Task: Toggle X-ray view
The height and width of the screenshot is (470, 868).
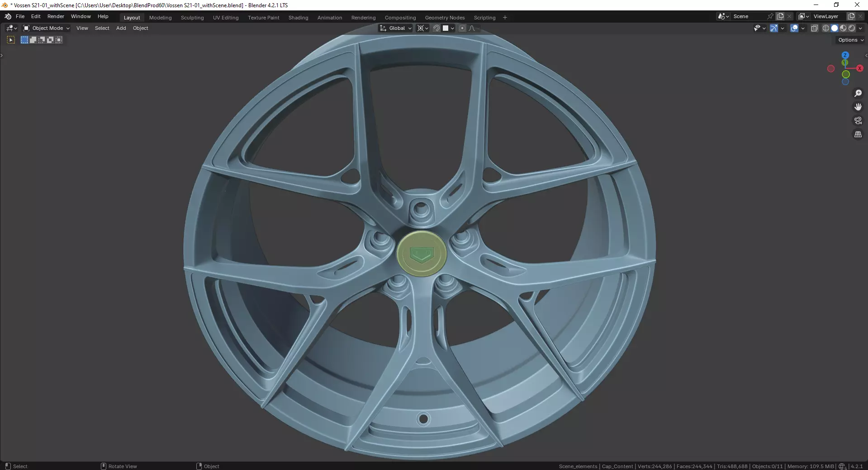Action: 815,28
